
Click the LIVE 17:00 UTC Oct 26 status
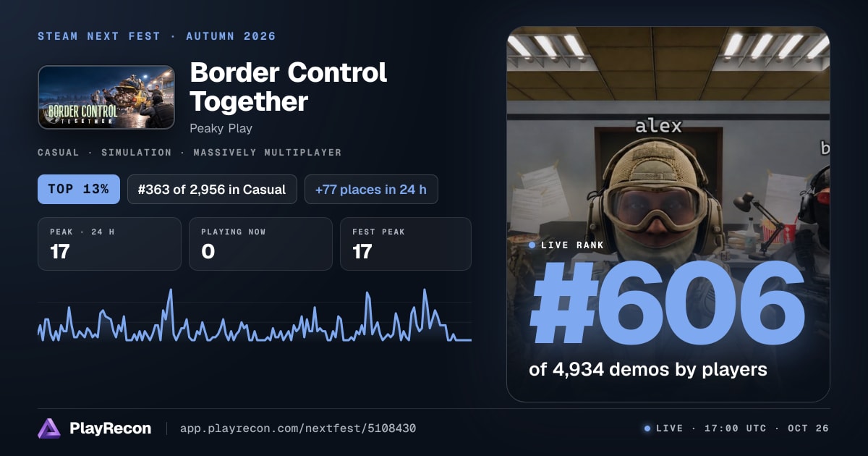click(x=736, y=428)
